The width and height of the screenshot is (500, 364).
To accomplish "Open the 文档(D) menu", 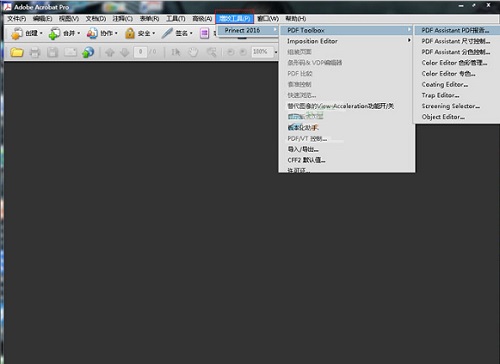I will (x=96, y=19).
